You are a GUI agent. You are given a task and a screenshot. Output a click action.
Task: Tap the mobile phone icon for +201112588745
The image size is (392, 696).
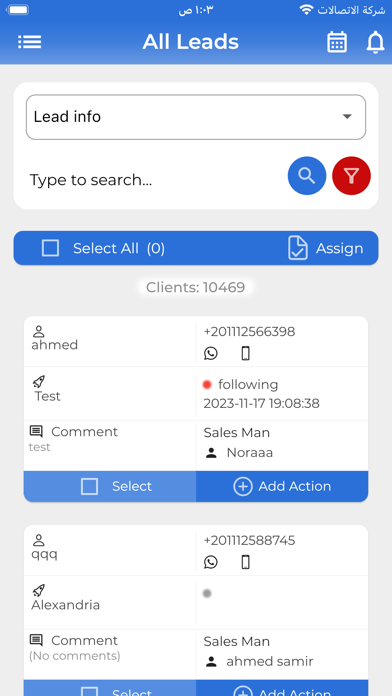click(245, 562)
